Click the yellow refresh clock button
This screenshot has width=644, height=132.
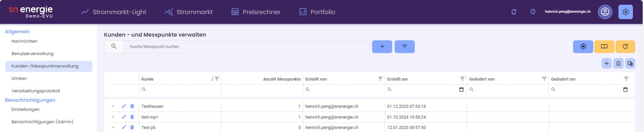pyautogui.click(x=625, y=47)
